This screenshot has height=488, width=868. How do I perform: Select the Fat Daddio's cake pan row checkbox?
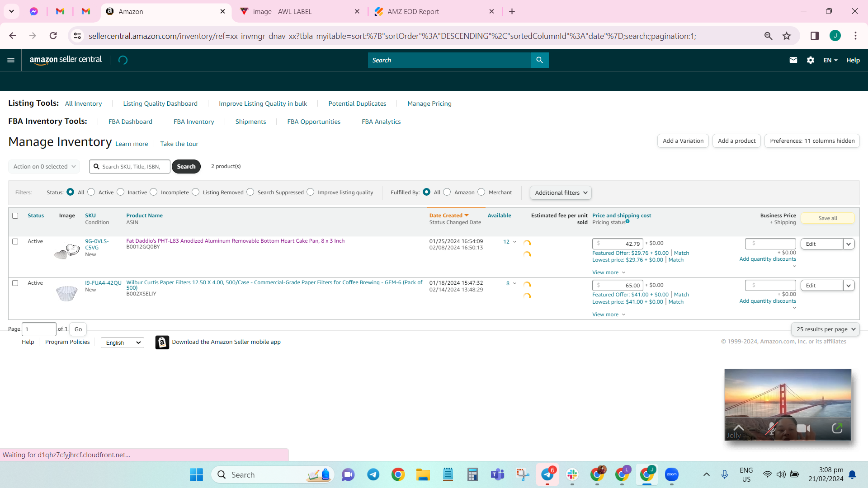[15, 242]
